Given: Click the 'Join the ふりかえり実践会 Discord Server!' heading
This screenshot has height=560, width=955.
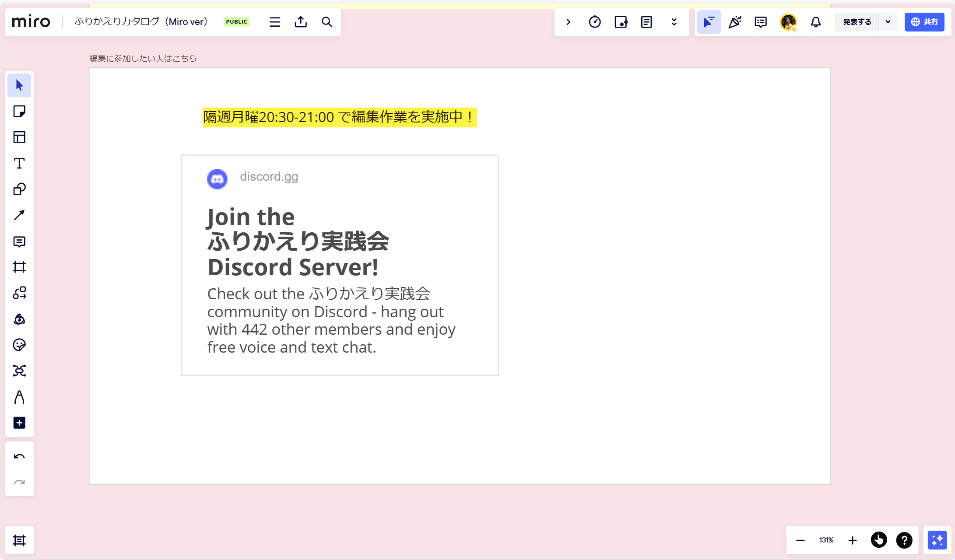Looking at the screenshot, I should 298,242.
